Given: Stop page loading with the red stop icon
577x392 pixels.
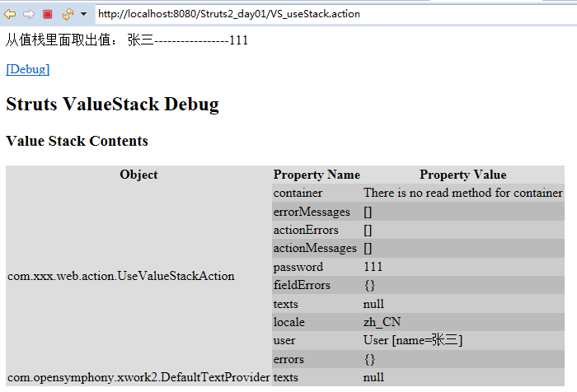Looking at the screenshot, I should coord(48,14).
